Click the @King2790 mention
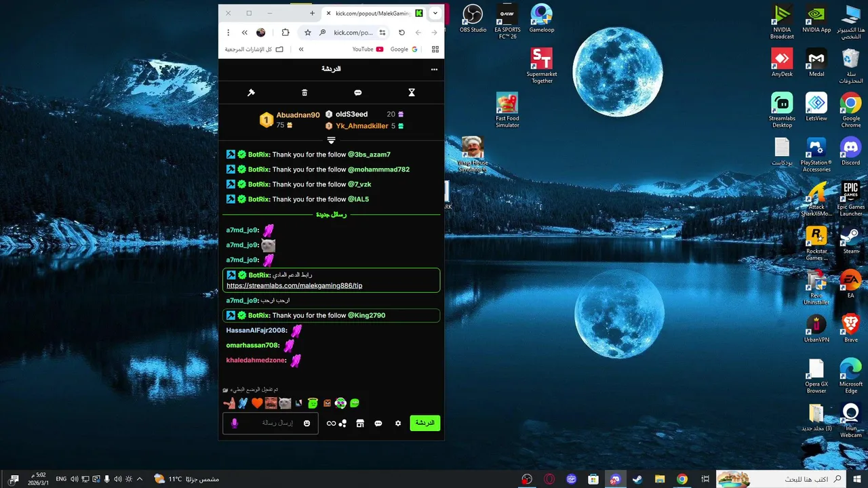The height and width of the screenshot is (488, 868). [366, 315]
